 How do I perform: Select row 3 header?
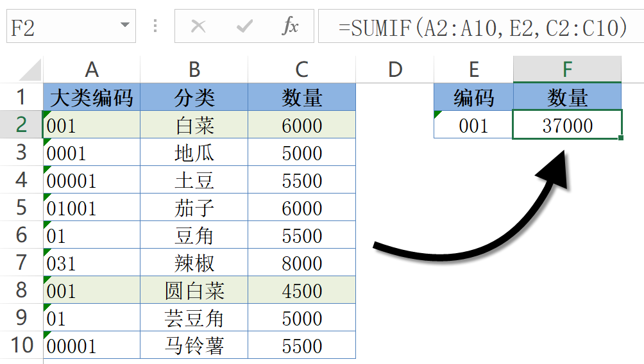tap(21, 153)
